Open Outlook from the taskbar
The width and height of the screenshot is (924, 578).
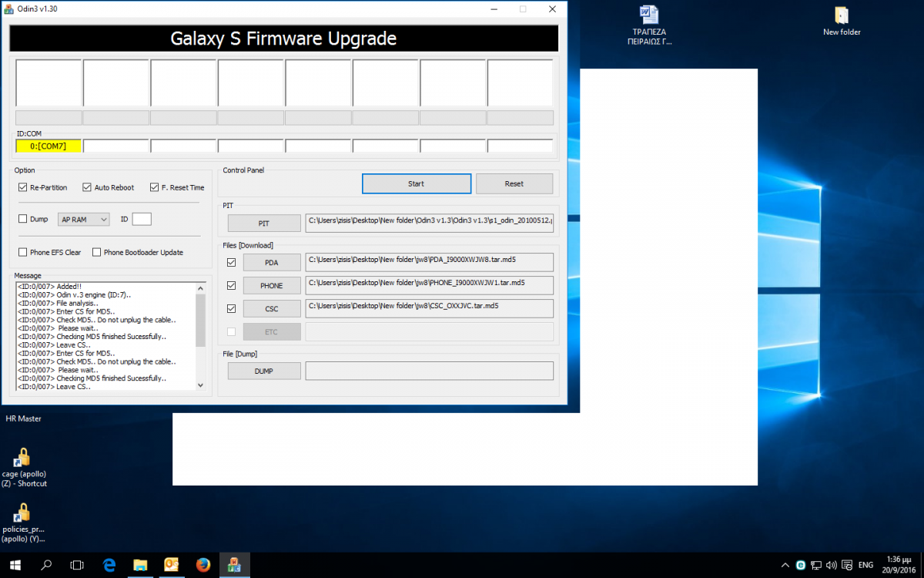pyautogui.click(x=172, y=565)
